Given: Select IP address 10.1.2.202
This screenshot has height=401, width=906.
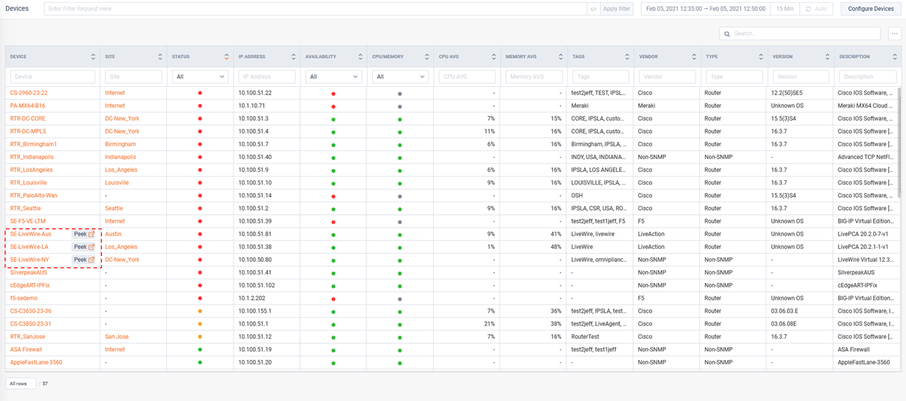Looking at the screenshot, I should click(252, 298).
